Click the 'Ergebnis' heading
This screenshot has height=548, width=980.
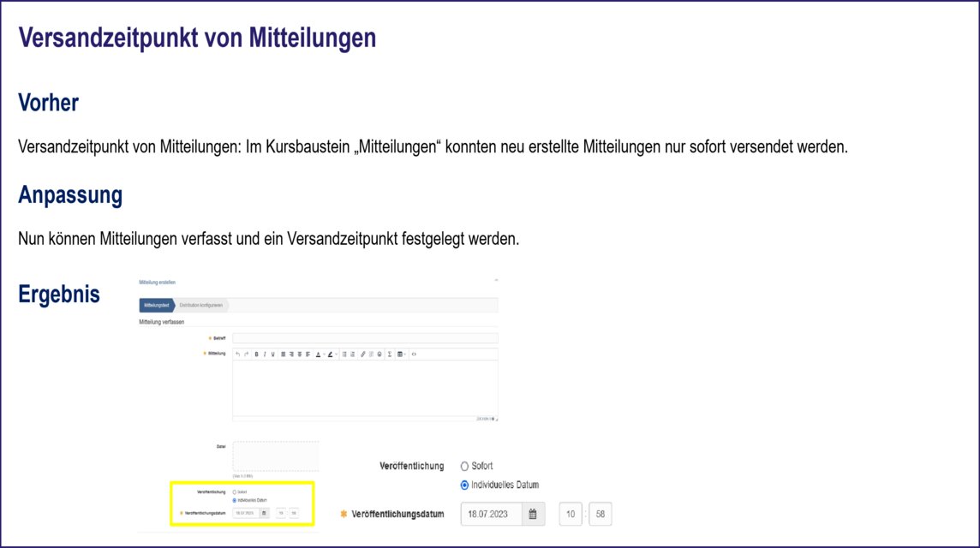[59, 294]
